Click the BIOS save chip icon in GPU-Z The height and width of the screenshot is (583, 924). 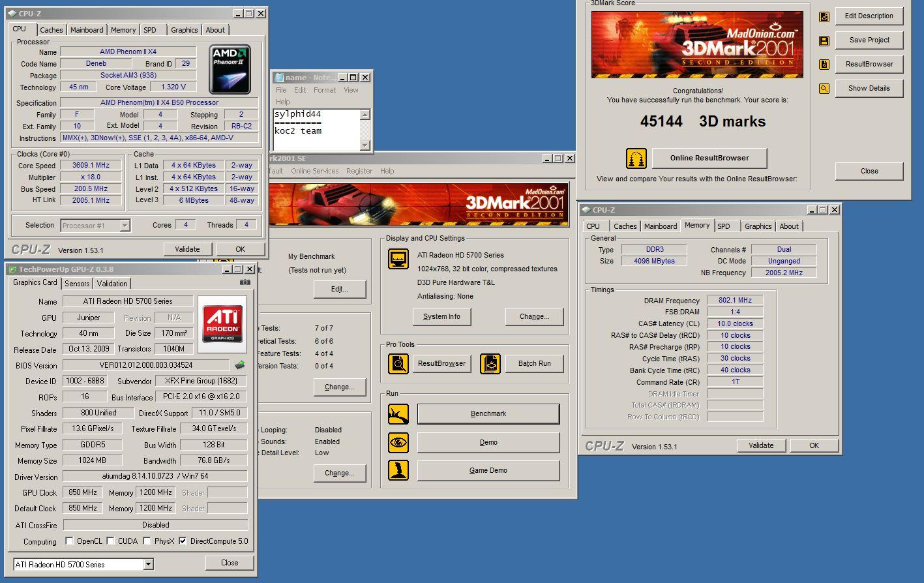coord(240,365)
